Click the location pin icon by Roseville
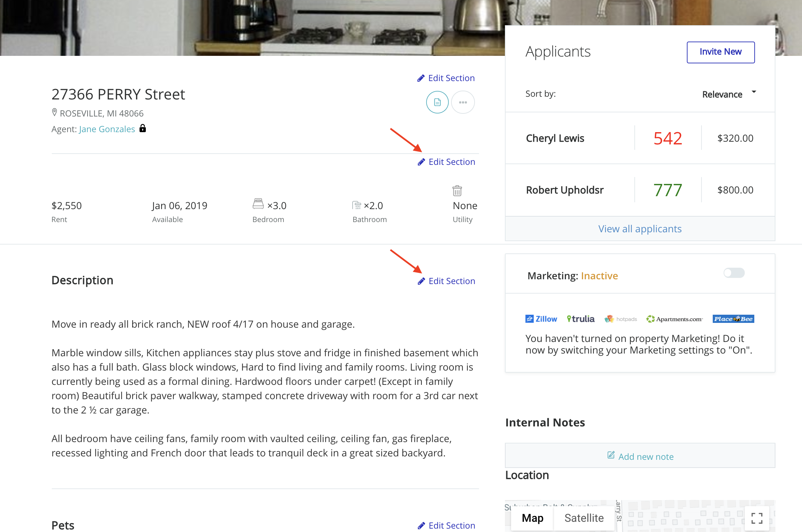The height and width of the screenshot is (532, 802). pyautogui.click(x=55, y=112)
